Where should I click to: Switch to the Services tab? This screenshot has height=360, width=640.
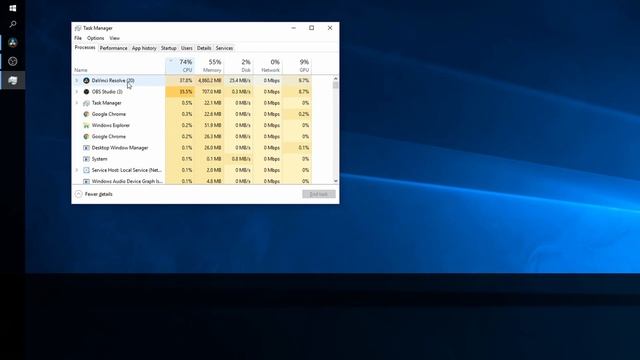224,48
